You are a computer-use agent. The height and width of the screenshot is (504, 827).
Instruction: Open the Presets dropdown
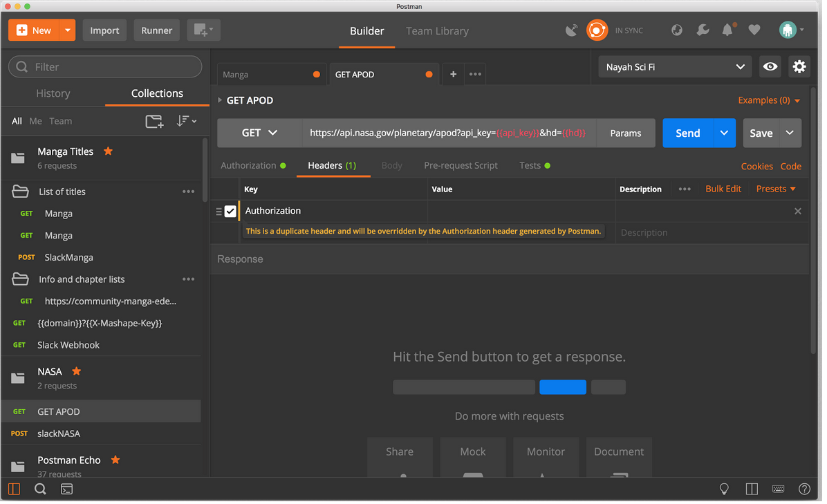click(x=776, y=189)
